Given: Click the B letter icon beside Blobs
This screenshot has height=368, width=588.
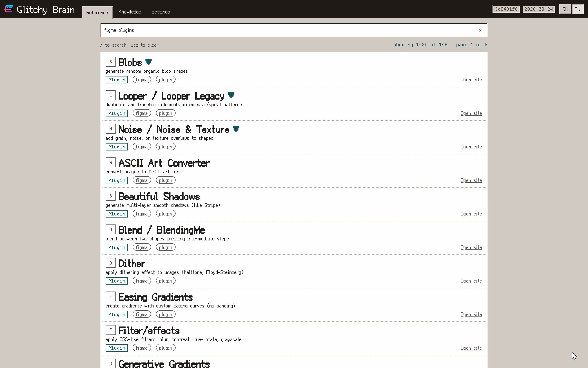Looking at the screenshot, I should tap(110, 62).
